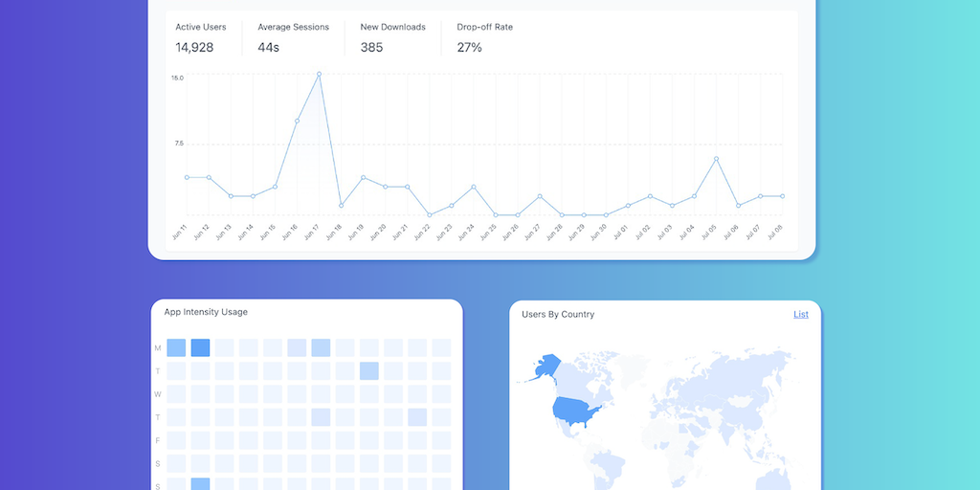
Task: Open the List link in Users By Country
Action: (801, 314)
